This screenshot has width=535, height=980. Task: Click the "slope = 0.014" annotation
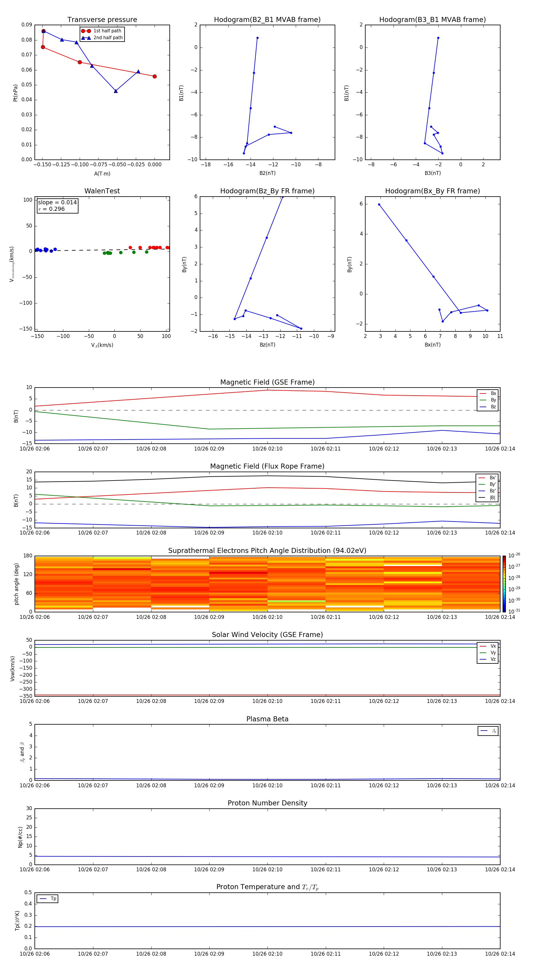[57, 203]
